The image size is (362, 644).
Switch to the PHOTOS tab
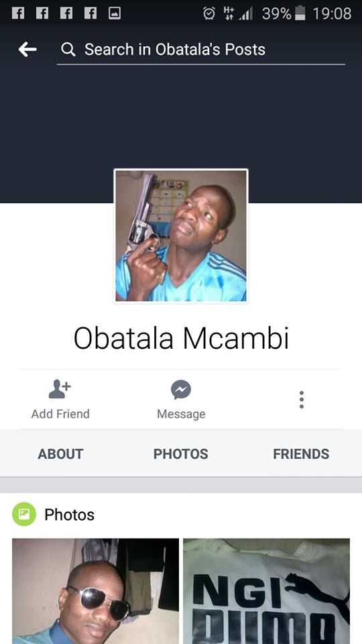click(180, 454)
